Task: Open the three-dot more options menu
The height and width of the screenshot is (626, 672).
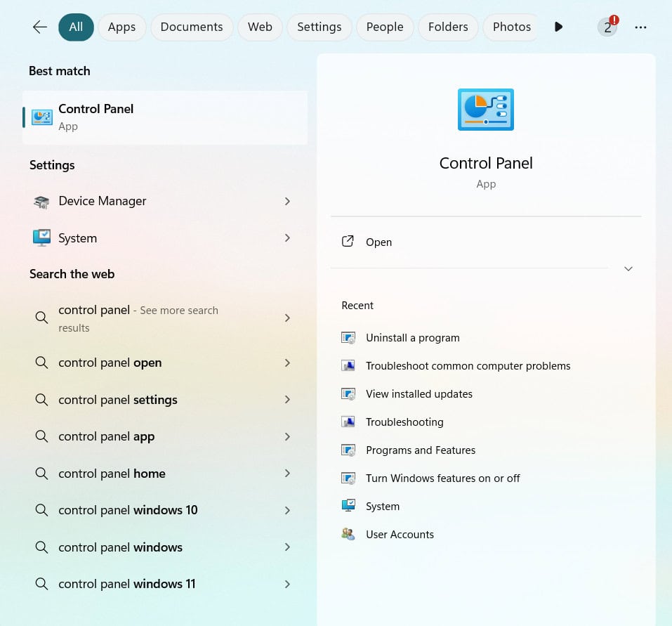Action: tap(640, 27)
